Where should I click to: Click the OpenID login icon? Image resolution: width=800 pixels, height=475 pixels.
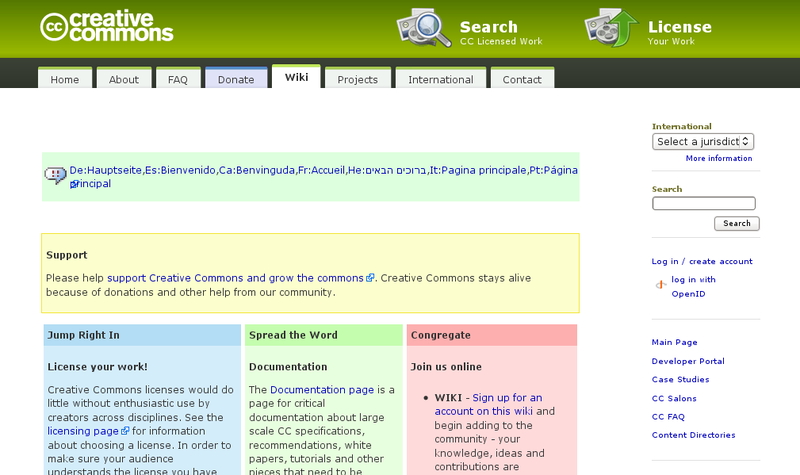tap(660, 286)
